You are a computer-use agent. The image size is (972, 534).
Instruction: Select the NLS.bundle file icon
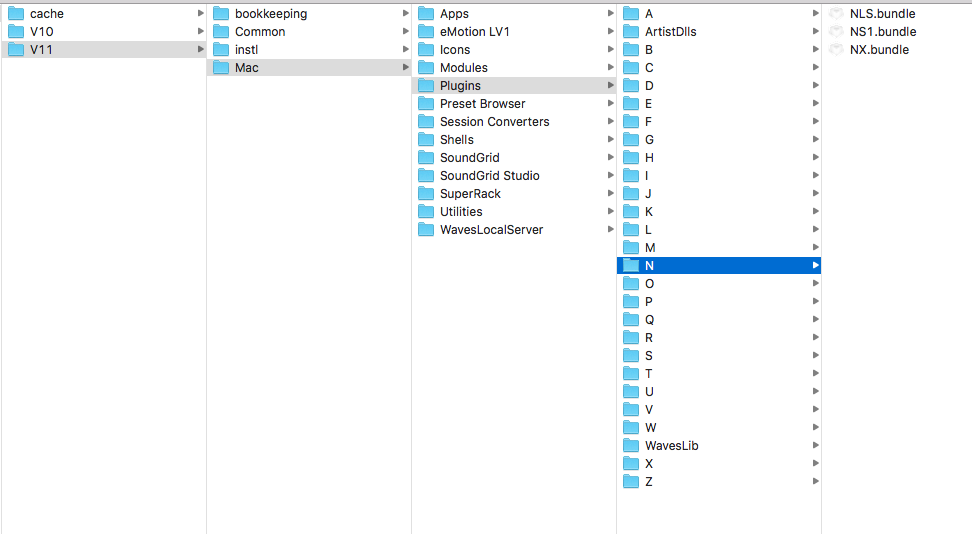click(x=836, y=14)
